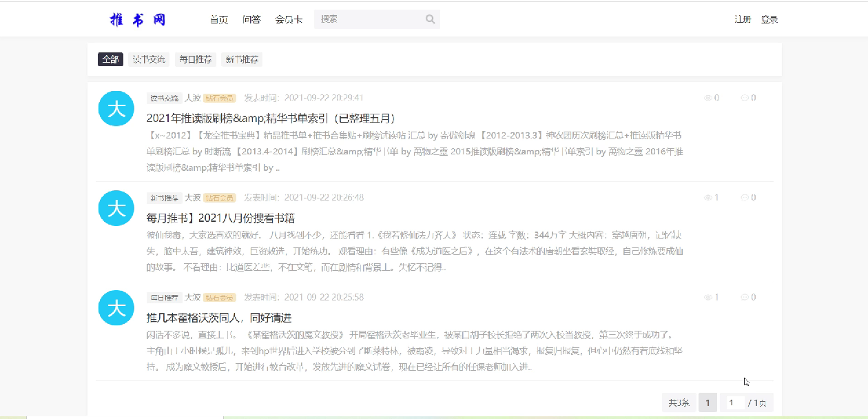Go to 首页 in the top navigation
The image size is (868, 419).
pyautogui.click(x=219, y=19)
